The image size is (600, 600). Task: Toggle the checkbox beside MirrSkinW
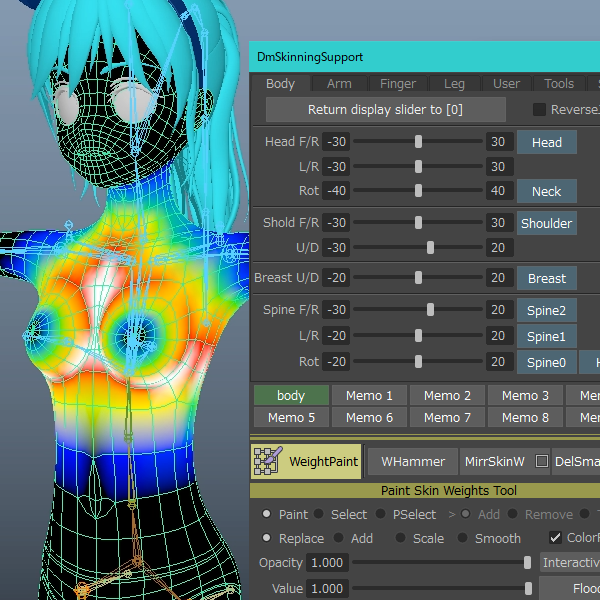pyautogui.click(x=541, y=461)
